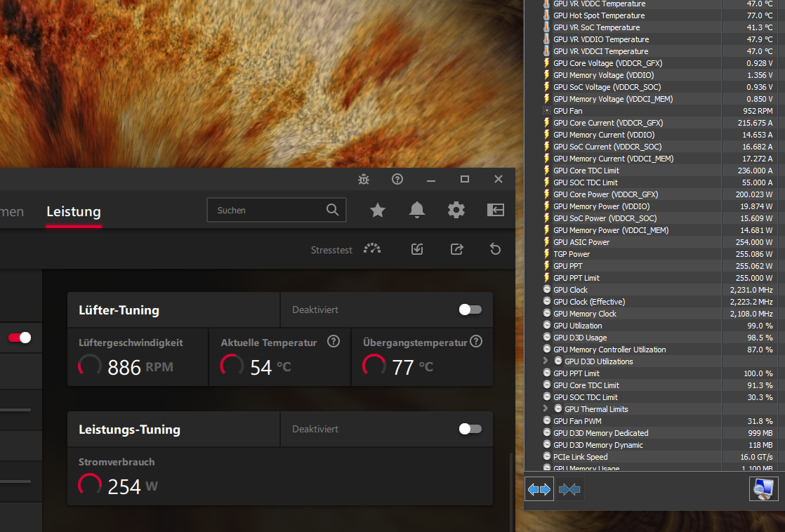Collapse the sidebar with the arrow icon

[x=495, y=210]
